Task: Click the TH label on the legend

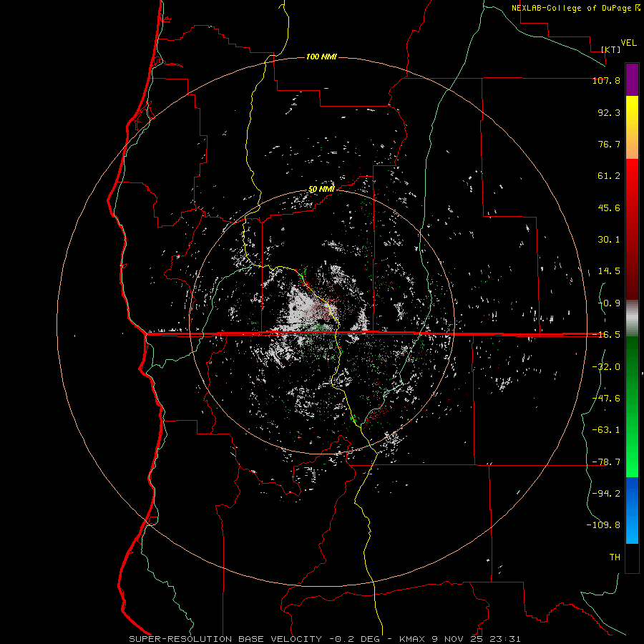Action: (615, 557)
